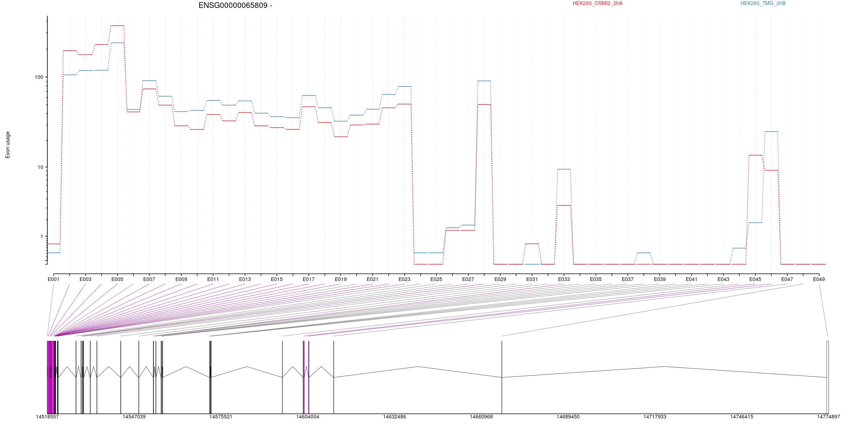The image size is (868, 434).
Task: Click exon label E031
Action: (x=532, y=279)
